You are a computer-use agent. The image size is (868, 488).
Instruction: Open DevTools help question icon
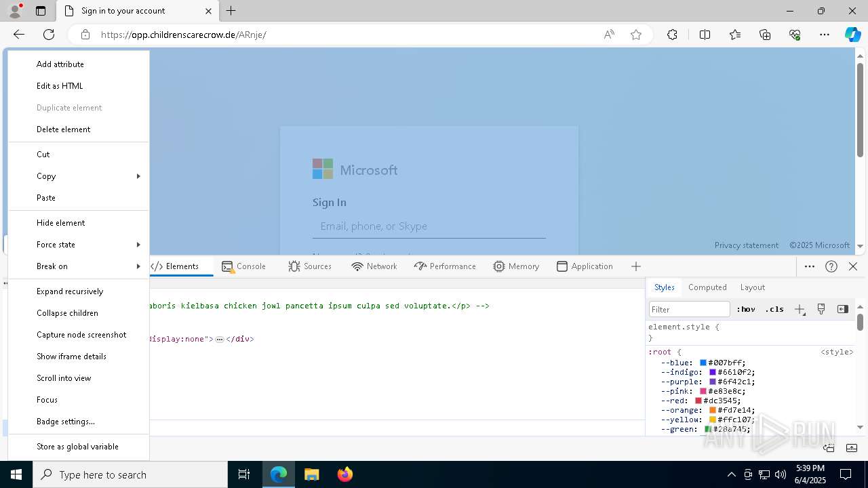coord(831,266)
